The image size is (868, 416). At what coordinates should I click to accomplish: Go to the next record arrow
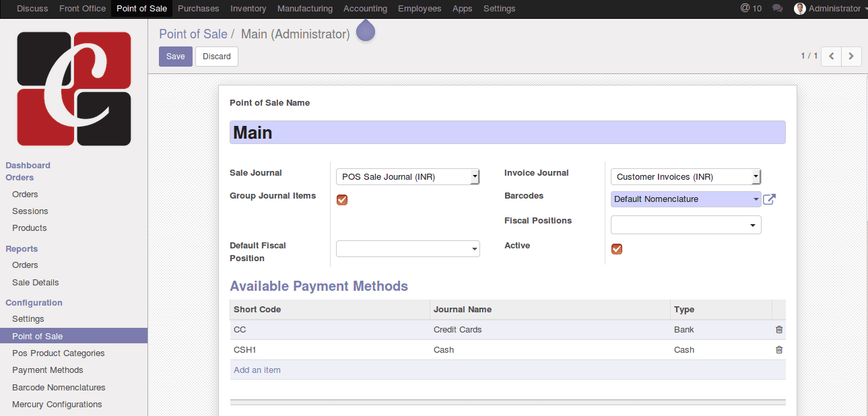[x=850, y=57]
